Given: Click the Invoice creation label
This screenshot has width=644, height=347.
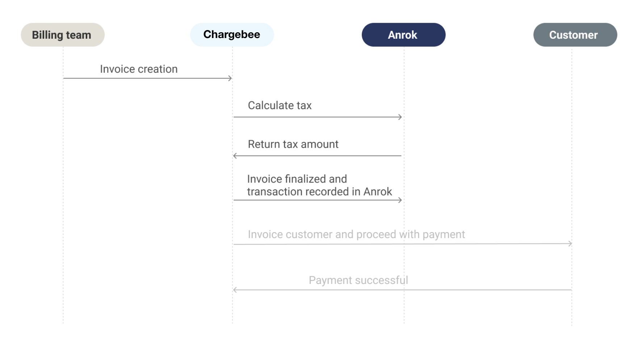Looking at the screenshot, I should pos(139,69).
